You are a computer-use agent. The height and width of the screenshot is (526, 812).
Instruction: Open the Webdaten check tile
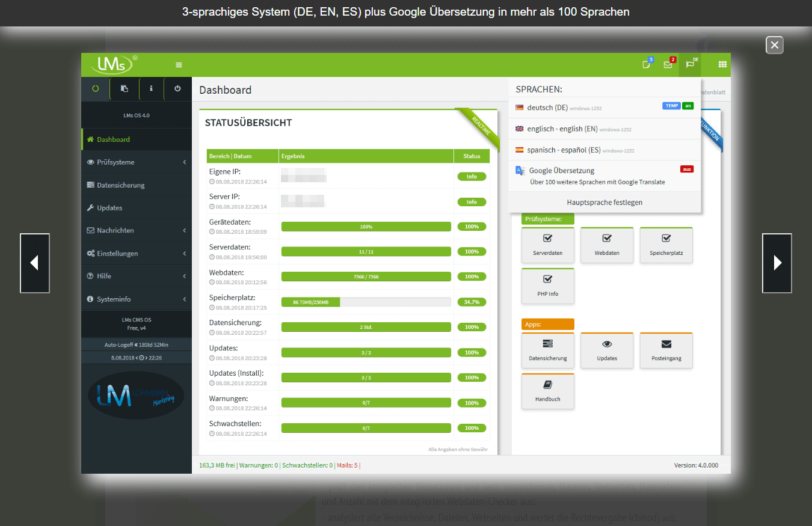point(607,245)
